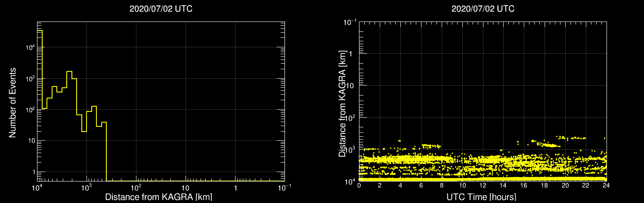The width and height of the screenshot is (644, 203).
Task: Click the UTC time axis tick label 16
Action: point(524,185)
